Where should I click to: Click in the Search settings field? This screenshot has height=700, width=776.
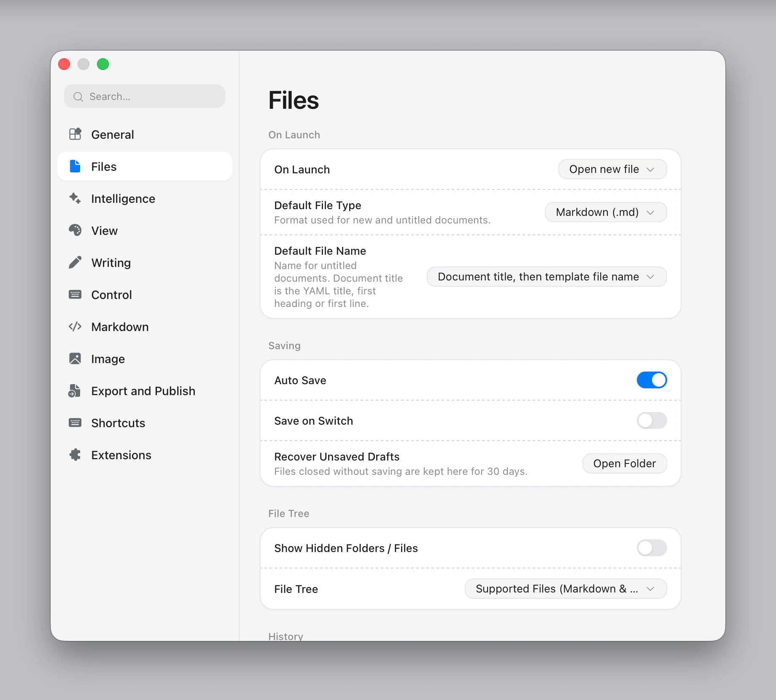[x=145, y=96]
